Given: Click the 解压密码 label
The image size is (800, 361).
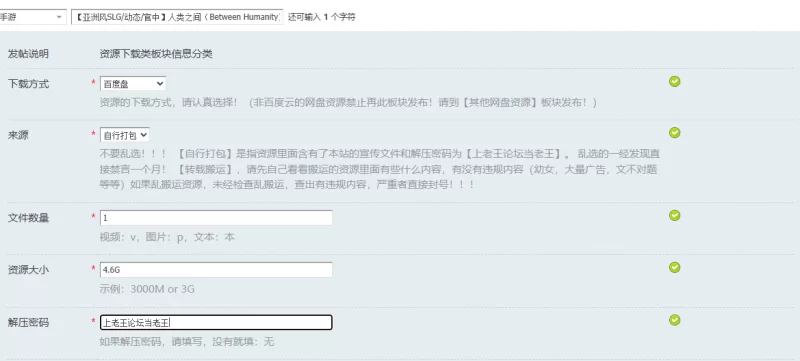Looking at the screenshot, I should coord(29,322).
